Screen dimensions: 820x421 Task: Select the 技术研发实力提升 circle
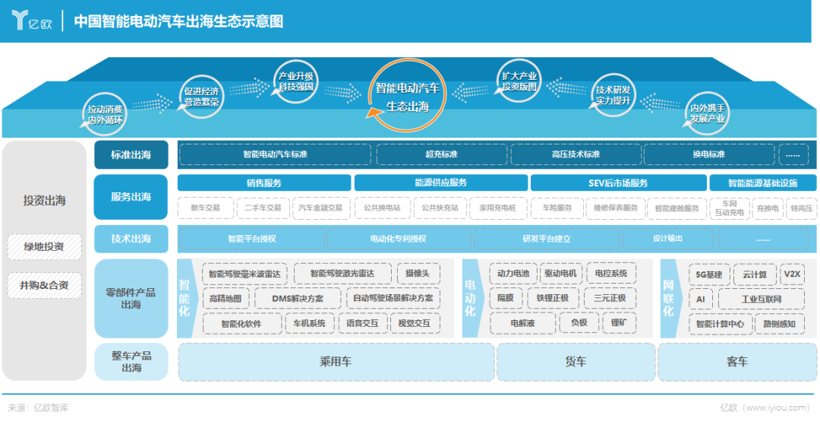tap(612, 95)
